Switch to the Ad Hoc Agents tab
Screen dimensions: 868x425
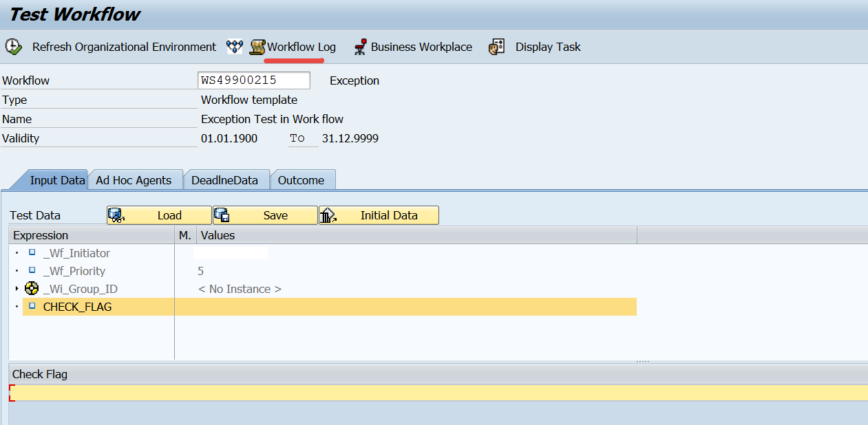(x=134, y=180)
